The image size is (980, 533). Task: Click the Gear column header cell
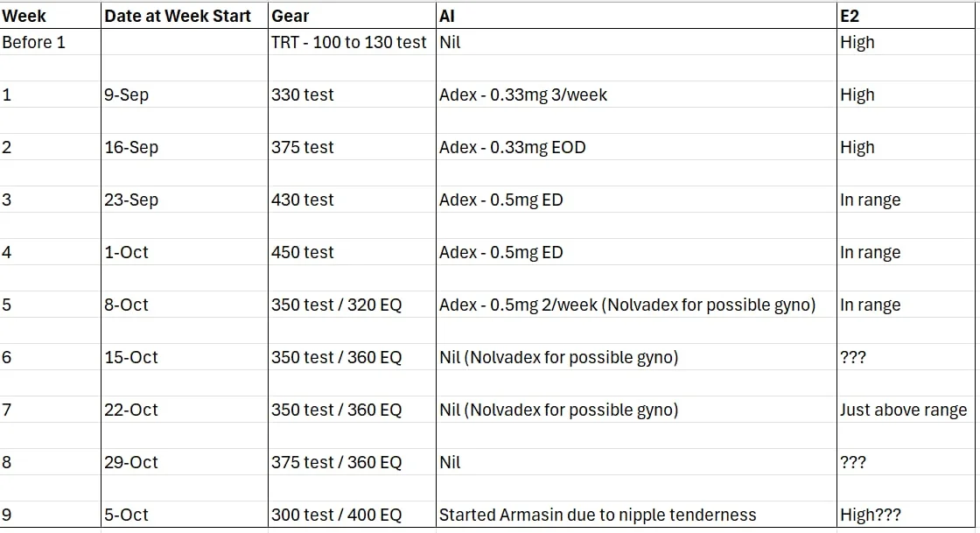coord(352,16)
